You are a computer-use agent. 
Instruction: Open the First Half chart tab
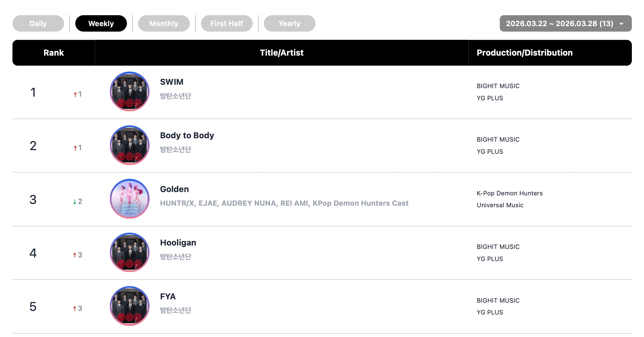(227, 23)
